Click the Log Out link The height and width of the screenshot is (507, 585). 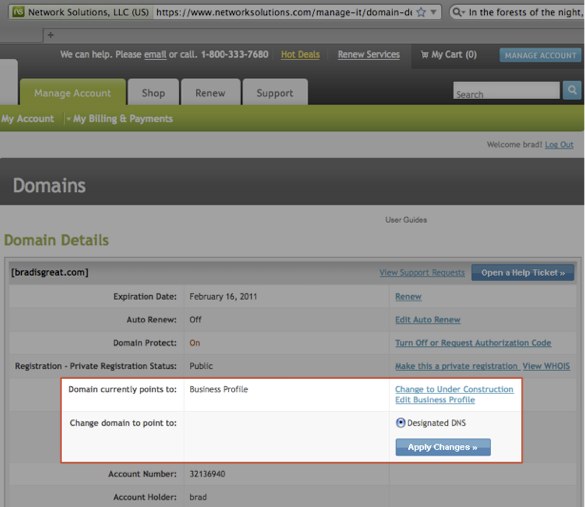click(x=559, y=144)
